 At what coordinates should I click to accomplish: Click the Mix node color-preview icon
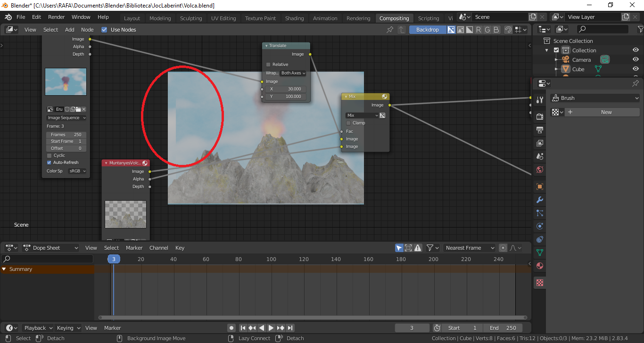[x=385, y=97]
